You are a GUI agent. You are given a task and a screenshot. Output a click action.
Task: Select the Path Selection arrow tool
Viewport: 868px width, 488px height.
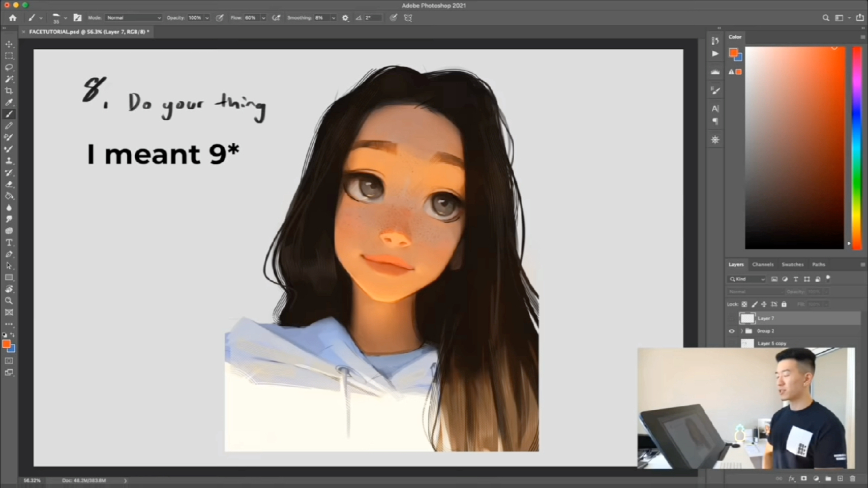coord(9,266)
